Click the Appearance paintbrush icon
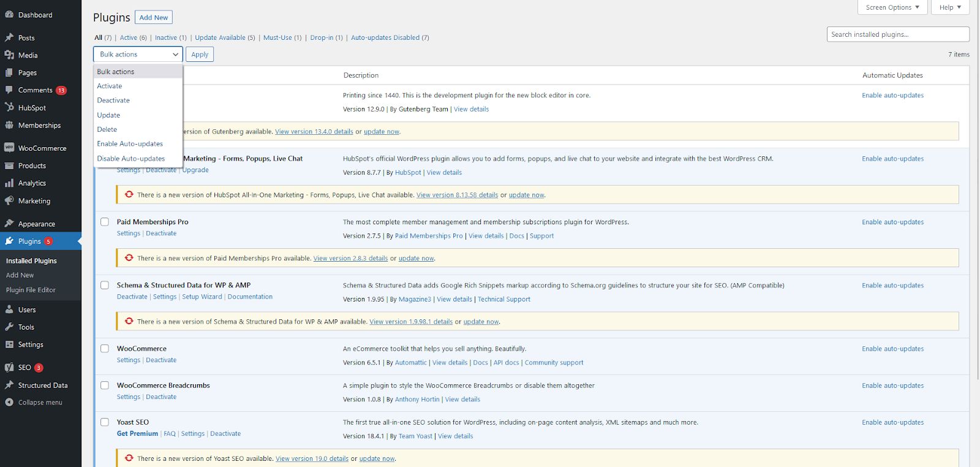This screenshot has width=980, height=467. point(9,224)
